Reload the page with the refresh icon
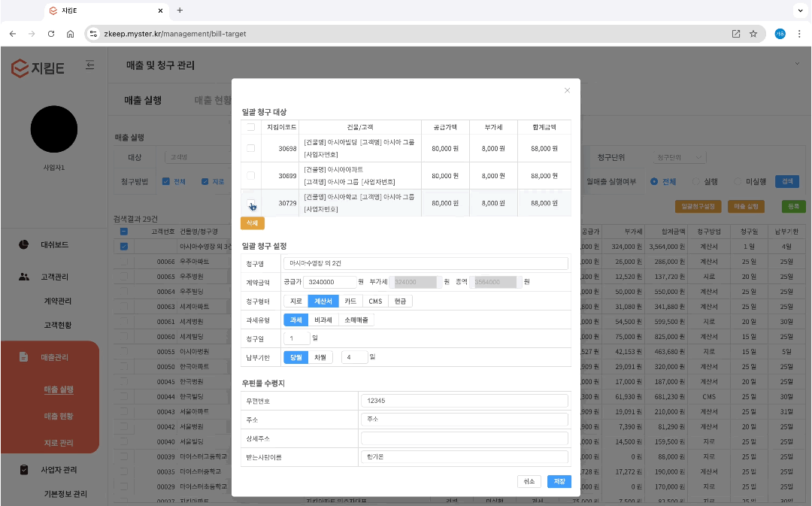This screenshot has width=812, height=506. click(x=51, y=34)
